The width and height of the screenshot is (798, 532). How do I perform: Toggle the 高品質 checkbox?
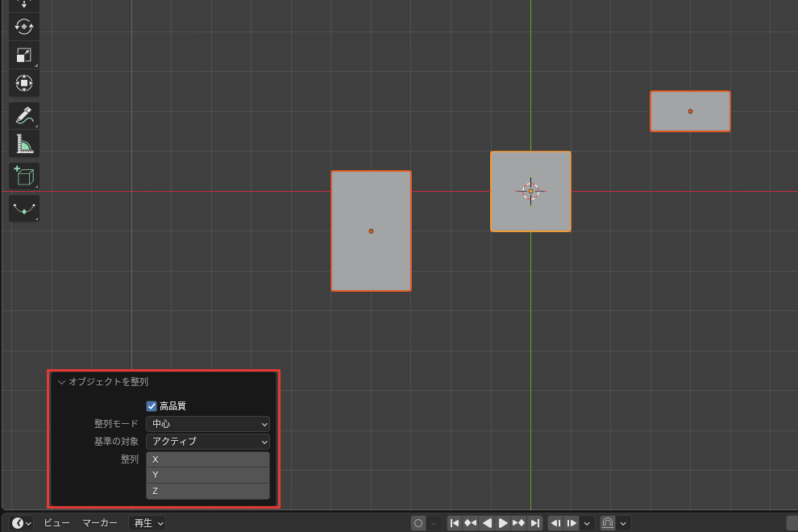[152, 405]
